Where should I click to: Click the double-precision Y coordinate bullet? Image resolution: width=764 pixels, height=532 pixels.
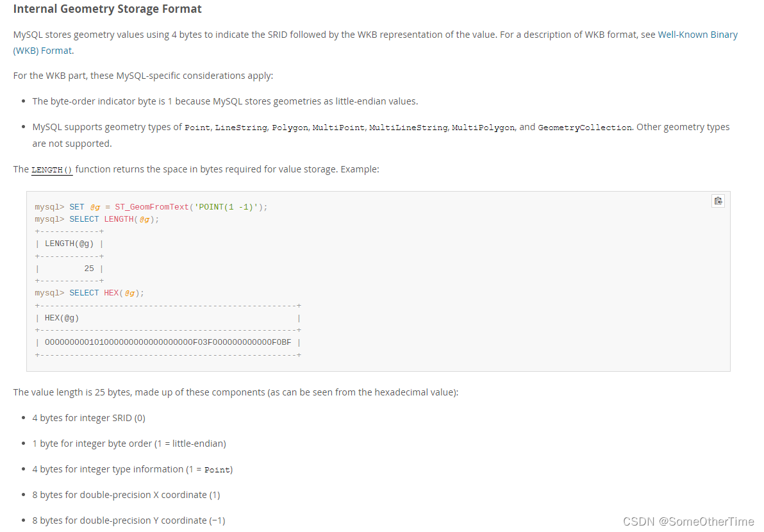click(x=128, y=520)
